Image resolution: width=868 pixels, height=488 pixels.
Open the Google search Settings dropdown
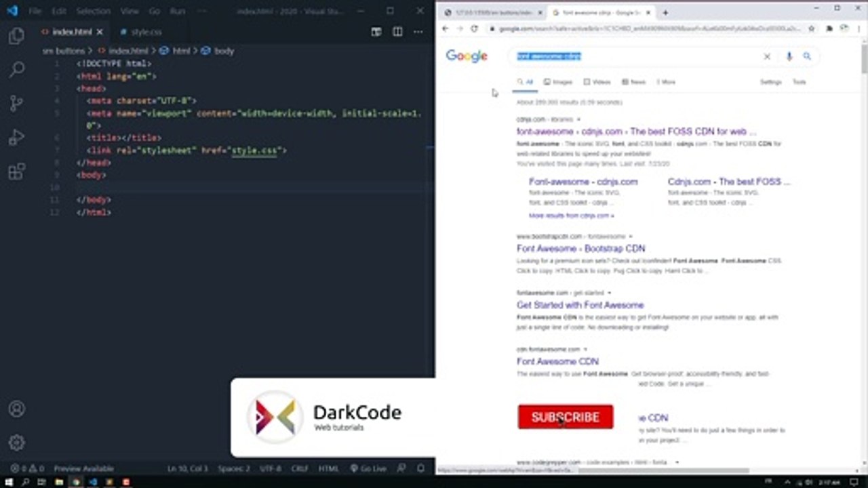[771, 82]
